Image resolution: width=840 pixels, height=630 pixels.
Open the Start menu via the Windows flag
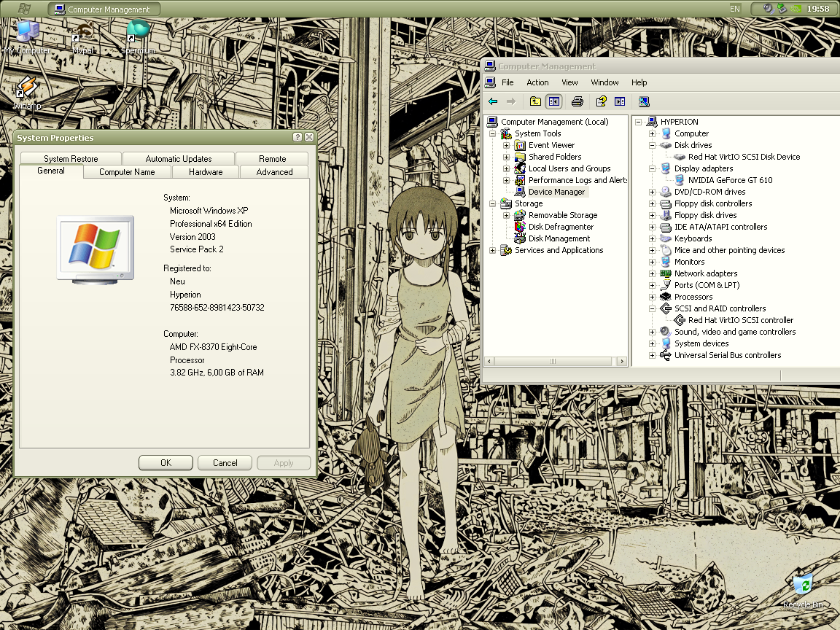[24, 9]
